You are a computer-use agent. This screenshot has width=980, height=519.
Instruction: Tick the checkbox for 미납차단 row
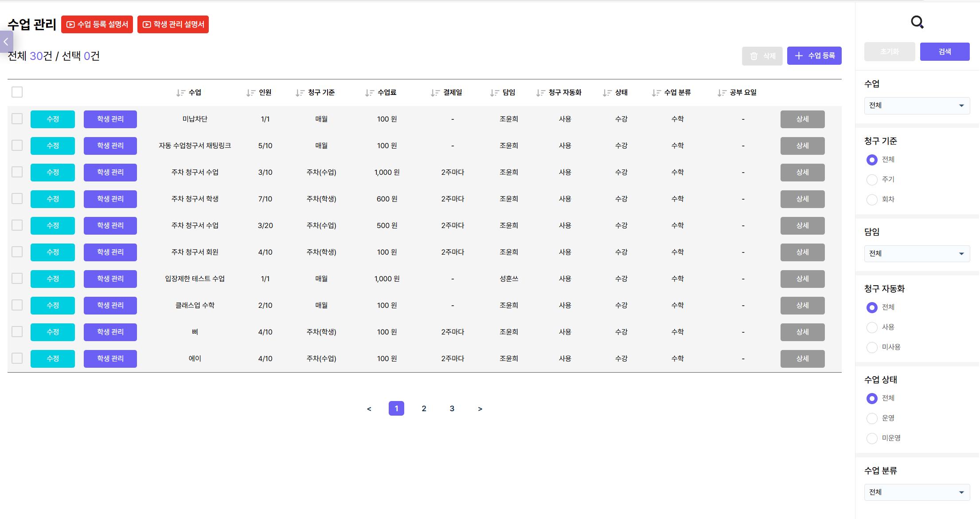click(x=17, y=119)
